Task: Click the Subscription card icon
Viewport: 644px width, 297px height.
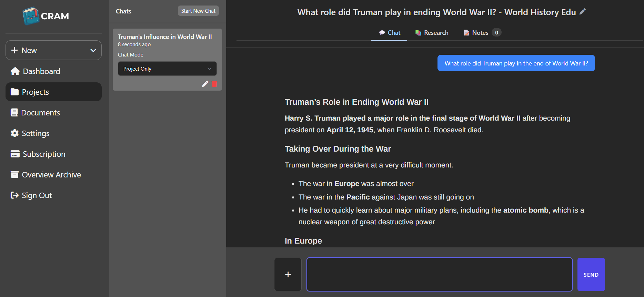Action: [x=15, y=154]
